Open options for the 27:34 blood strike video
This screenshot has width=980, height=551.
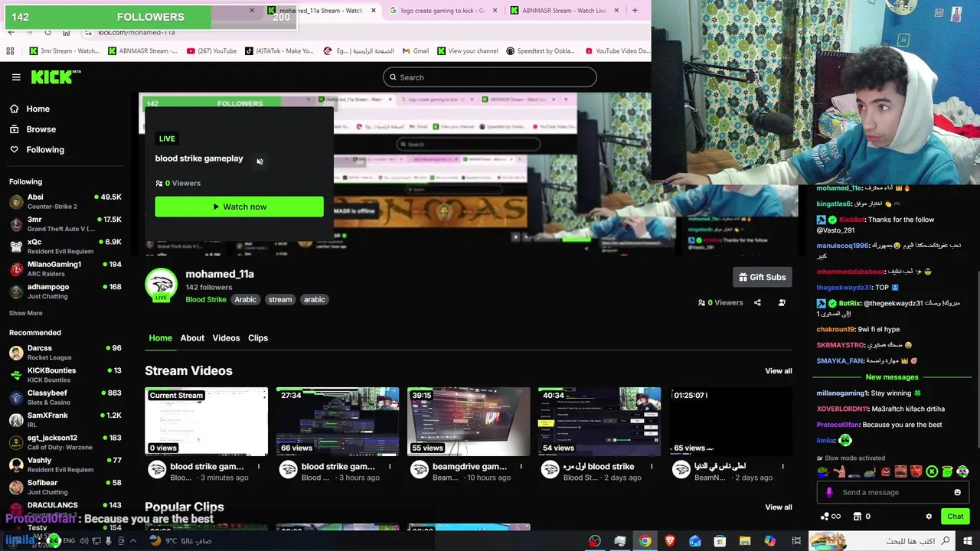coord(390,466)
